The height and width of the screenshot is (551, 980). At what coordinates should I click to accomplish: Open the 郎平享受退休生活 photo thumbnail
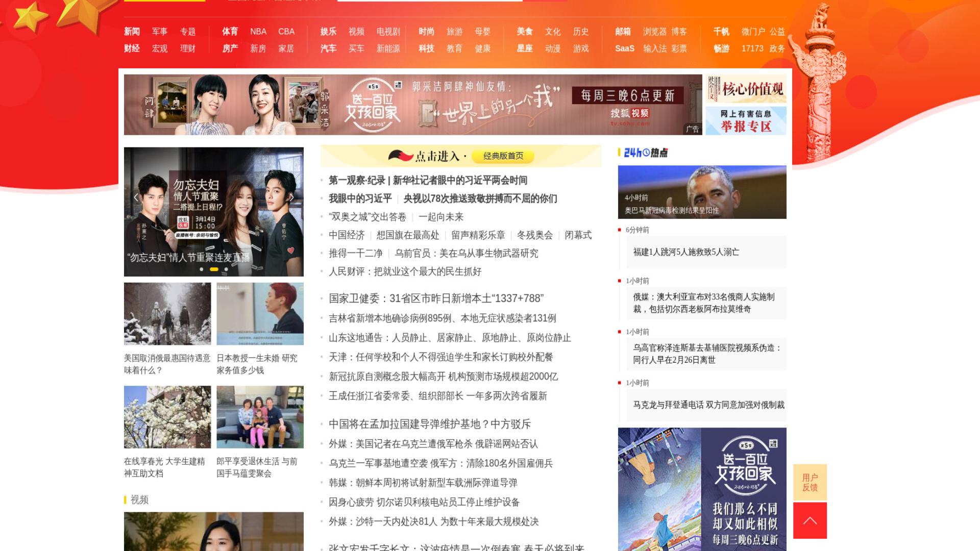[x=260, y=417]
